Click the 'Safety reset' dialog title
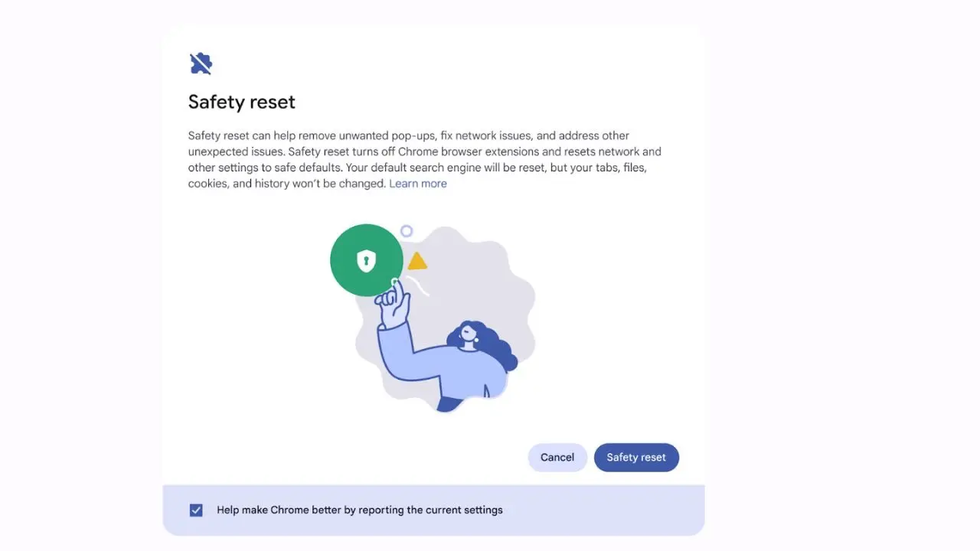980x551 pixels. 241,101
